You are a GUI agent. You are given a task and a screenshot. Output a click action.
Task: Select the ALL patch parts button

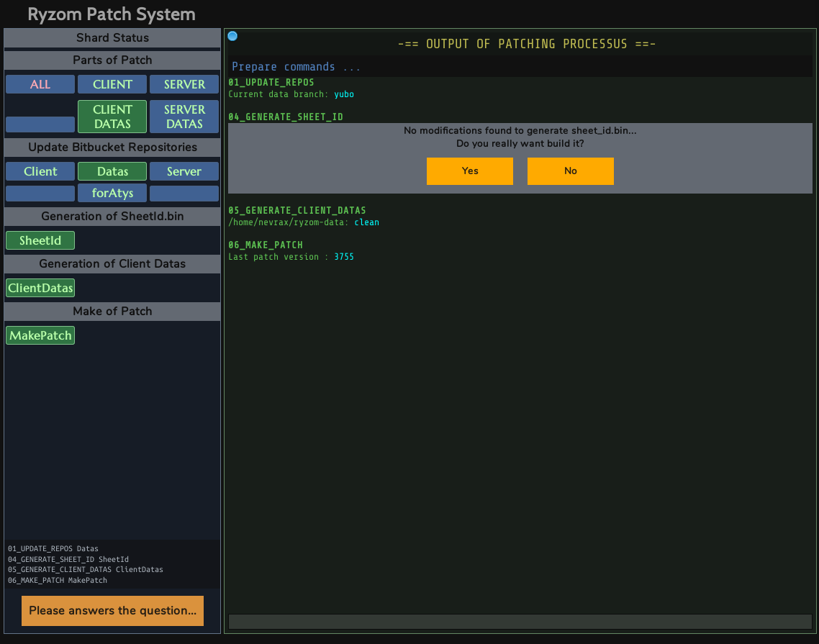point(40,84)
